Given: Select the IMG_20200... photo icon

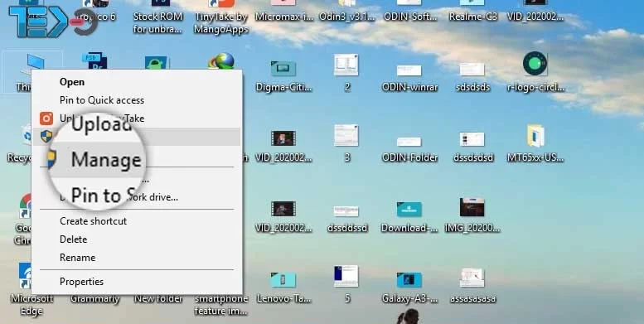Looking at the screenshot, I should (x=472, y=207).
